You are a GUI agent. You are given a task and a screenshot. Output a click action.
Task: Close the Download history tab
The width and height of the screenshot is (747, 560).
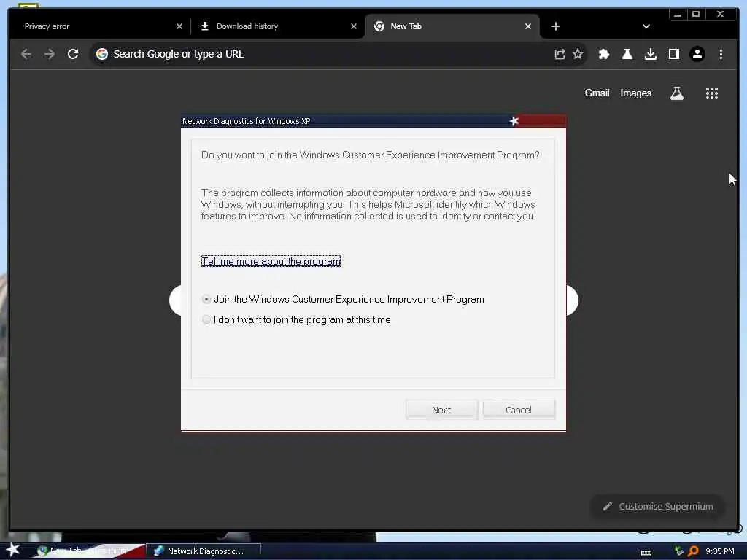[354, 27]
